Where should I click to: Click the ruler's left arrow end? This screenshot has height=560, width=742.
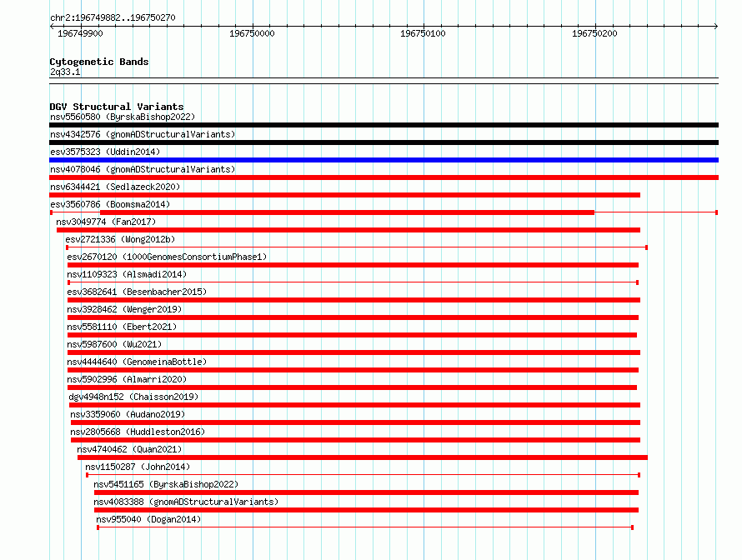52,27
